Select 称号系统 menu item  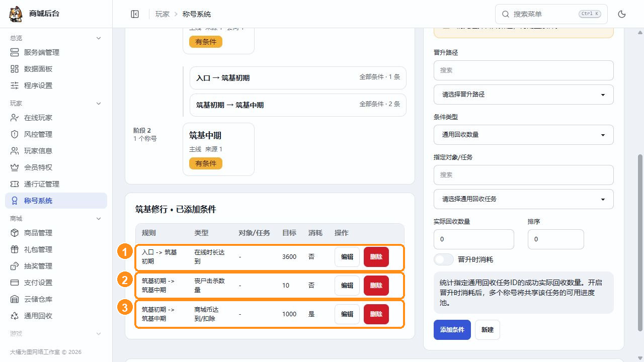(56, 201)
